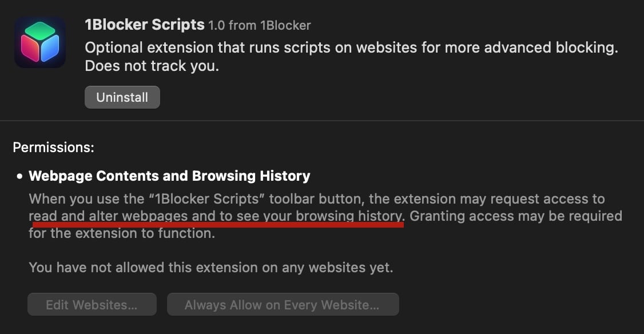644x334 pixels.
Task: Click the "Granting access may be required" sentence
Action: 516,216
